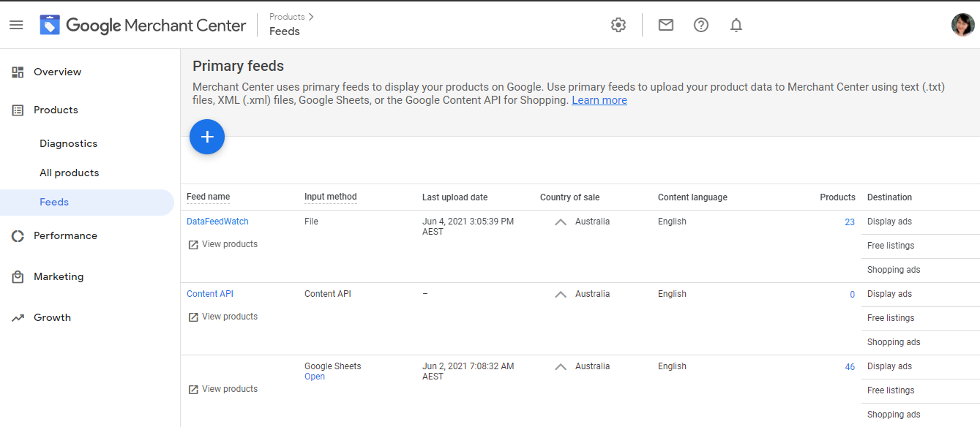This screenshot has height=427, width=980.
Task: Click the Products breadcrumb link
Action: (287, 16)
